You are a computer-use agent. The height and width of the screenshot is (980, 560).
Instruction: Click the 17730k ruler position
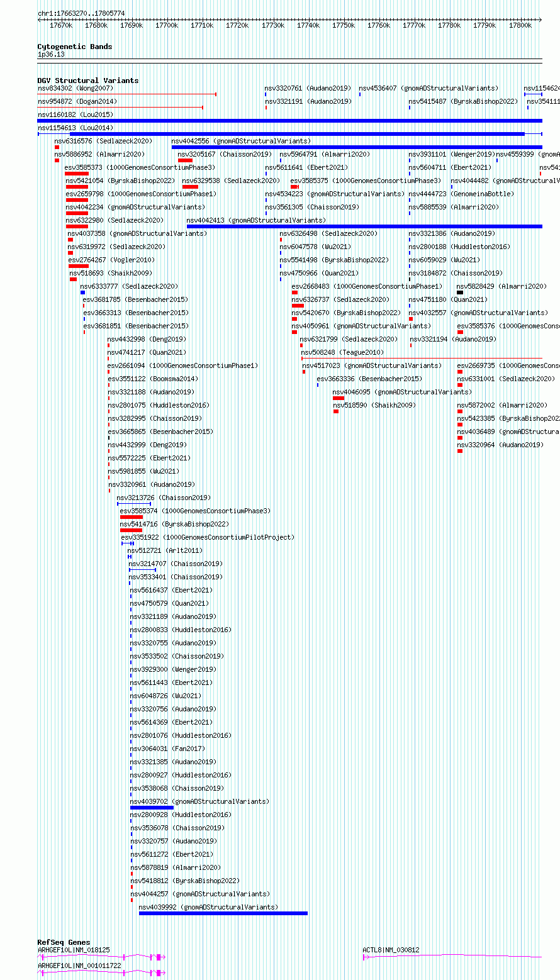coord(273,25)
